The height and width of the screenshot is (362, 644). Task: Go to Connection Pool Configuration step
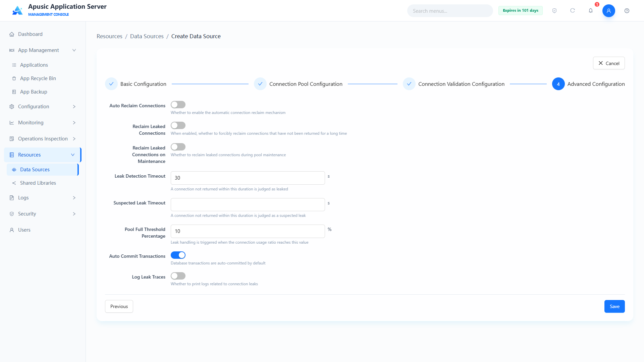[298, 84]
